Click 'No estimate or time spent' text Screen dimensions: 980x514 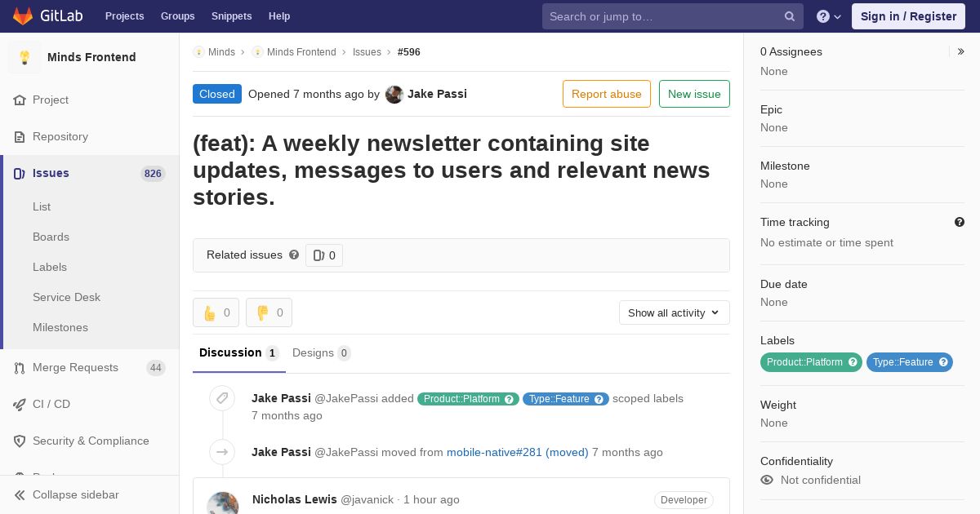coord(826,242)
